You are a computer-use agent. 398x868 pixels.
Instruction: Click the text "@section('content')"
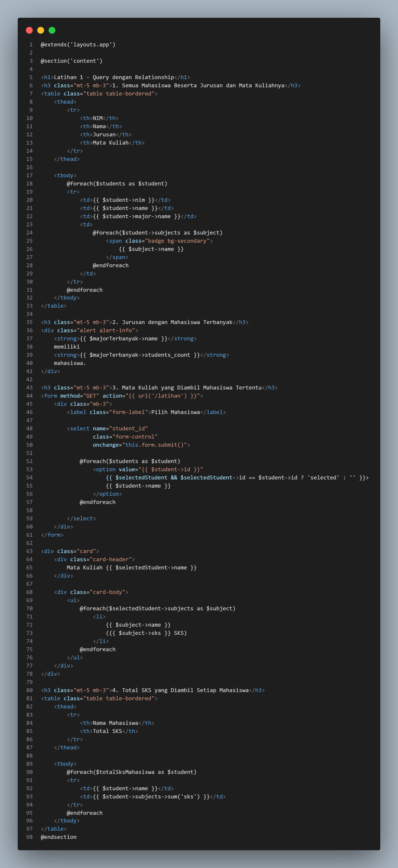[x=71, y=61]
